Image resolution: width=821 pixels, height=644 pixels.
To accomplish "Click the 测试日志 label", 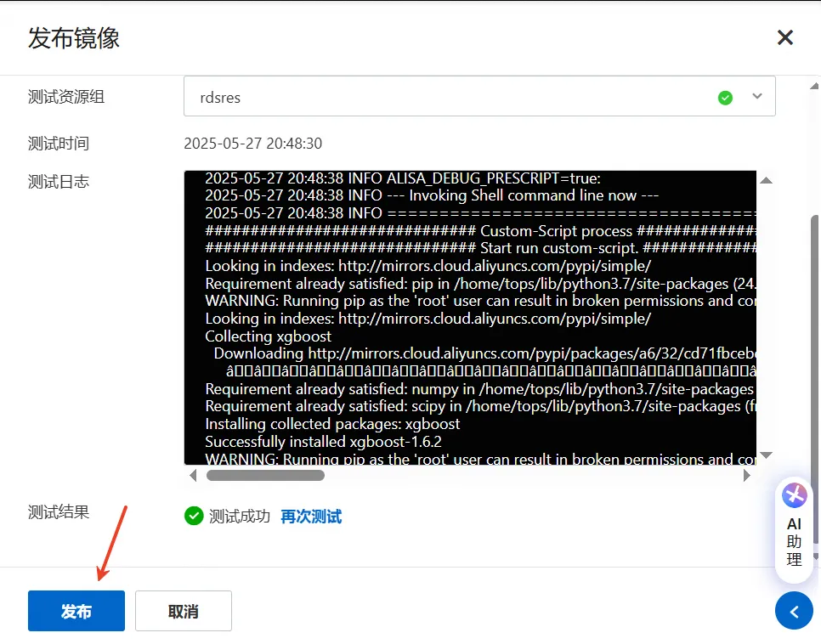I will (x=59, y=182).
